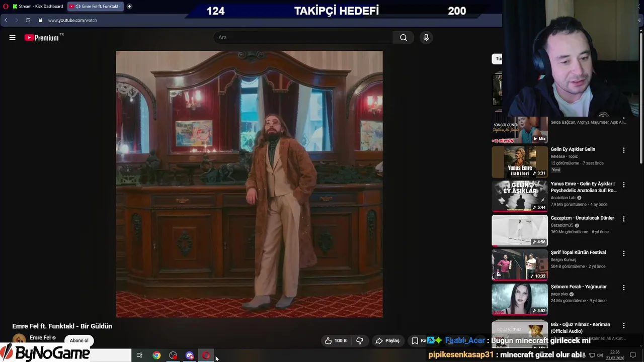Viewport: 644px width, 362px height.
Task: Open the taskbar clock at 22:36
Action: (615, 355)
